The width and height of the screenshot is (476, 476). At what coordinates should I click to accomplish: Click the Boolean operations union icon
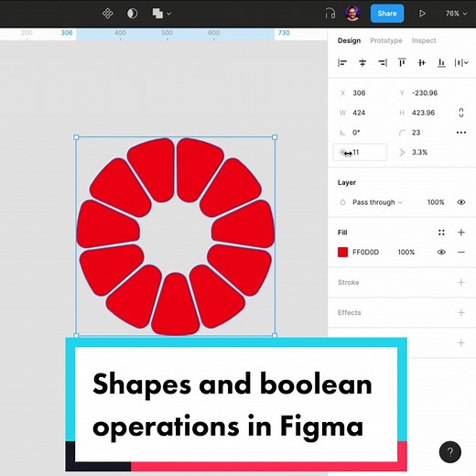coord(157,14)
